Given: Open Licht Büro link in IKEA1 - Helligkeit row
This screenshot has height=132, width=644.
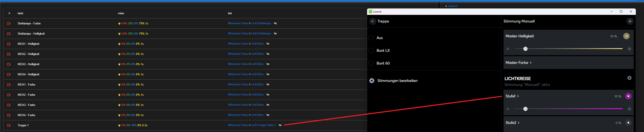Looking at the screenshot, I should tap(258, 44).
